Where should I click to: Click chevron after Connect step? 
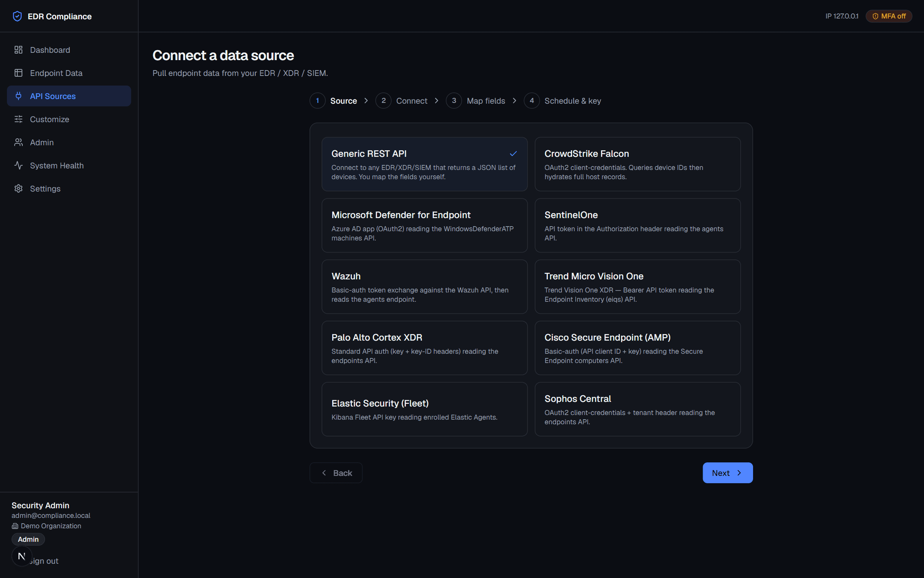pyautogui.click(x=437, y=101)
